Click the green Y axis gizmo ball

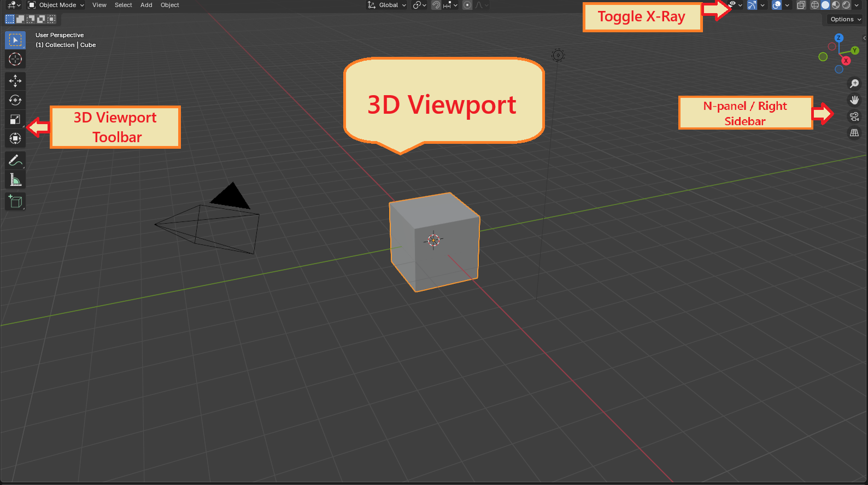pyautogui.click(x=855, y=50)
